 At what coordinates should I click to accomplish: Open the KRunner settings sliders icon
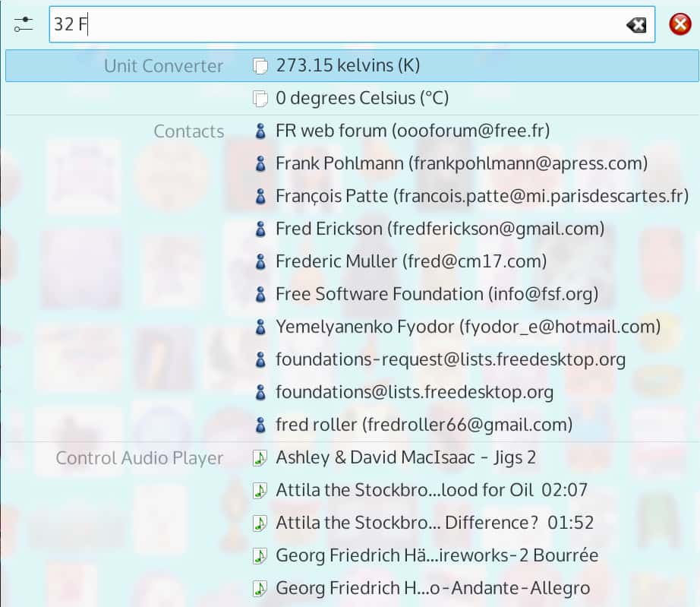coord(24,24)
